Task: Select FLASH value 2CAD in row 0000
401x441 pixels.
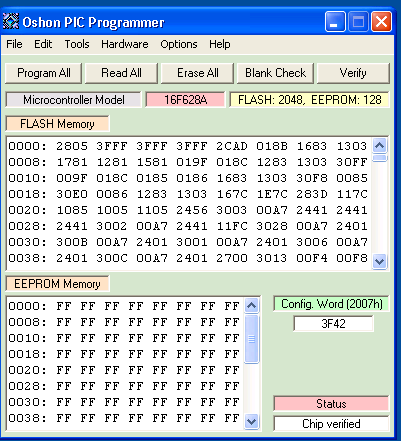Action: coord(232,146)
